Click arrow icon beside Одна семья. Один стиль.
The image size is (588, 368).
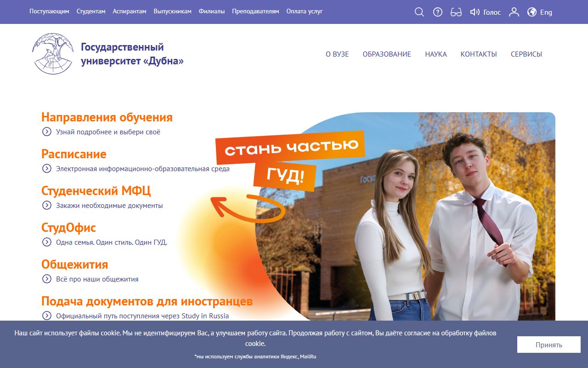[x=46, y=242]
